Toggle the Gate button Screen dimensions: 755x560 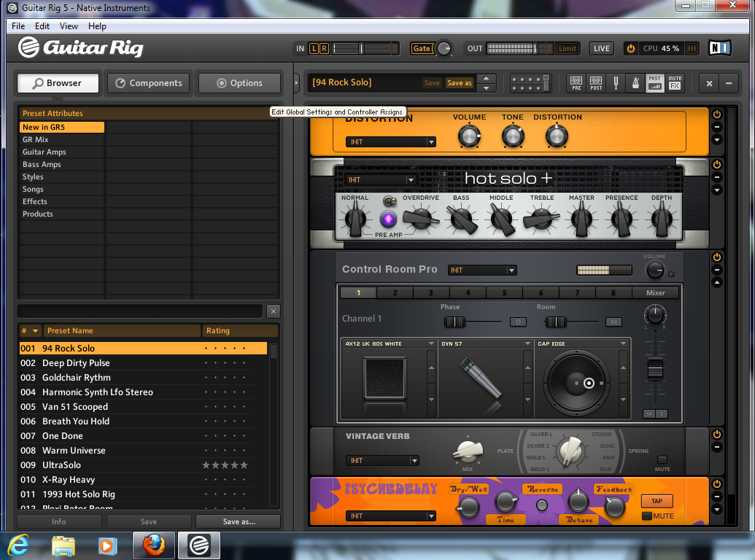[422, 49]
